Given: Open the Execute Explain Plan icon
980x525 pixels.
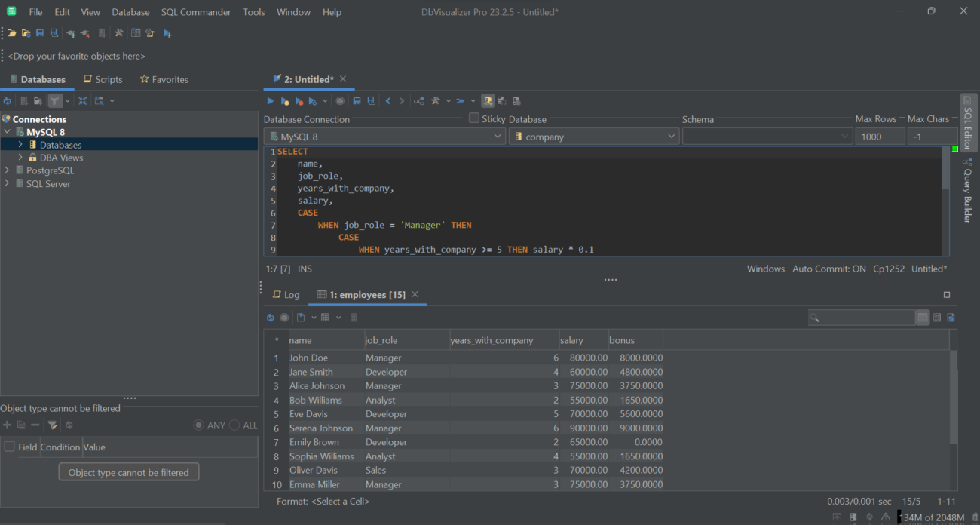Looking at the screenshot, I should [x=419, y=100].
